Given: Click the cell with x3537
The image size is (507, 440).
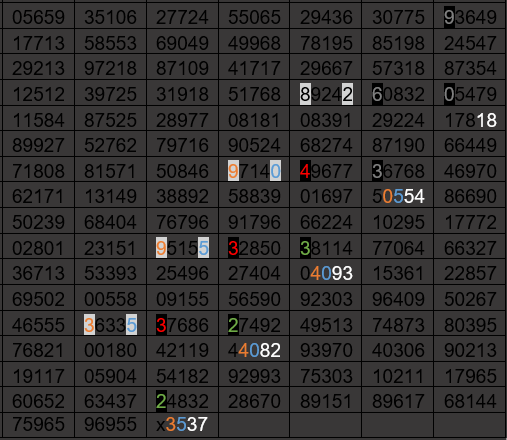Looking at the screenshot, I should [x=182, y=424].
